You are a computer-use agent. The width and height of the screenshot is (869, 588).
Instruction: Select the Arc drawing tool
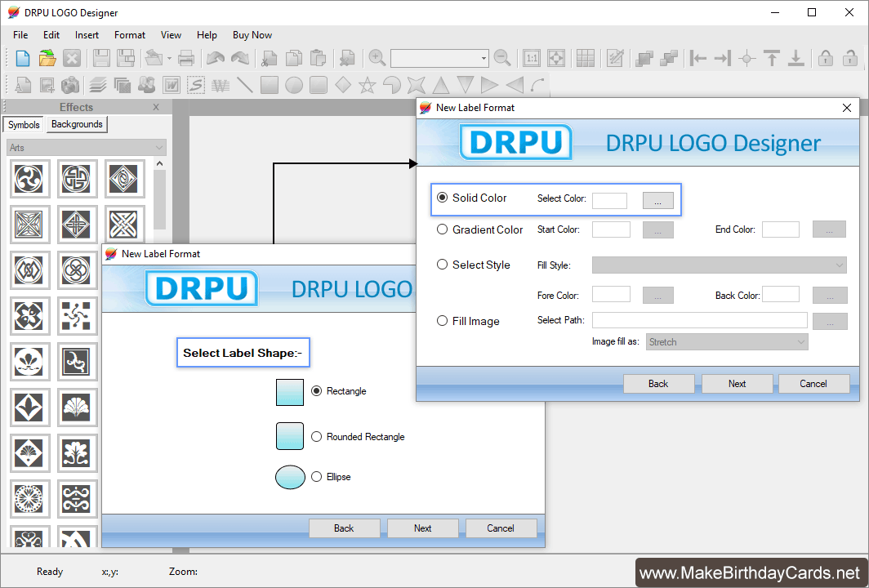pyautogui.click(x=537, y=85)
